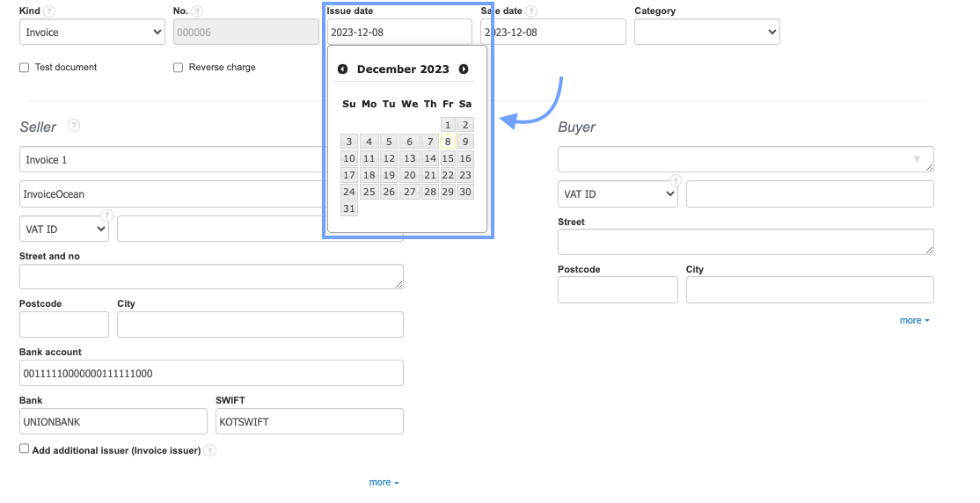Open buyer VAT ID type dropdown
This screenshot has height=503, width=980.
[x=618, y=194]
